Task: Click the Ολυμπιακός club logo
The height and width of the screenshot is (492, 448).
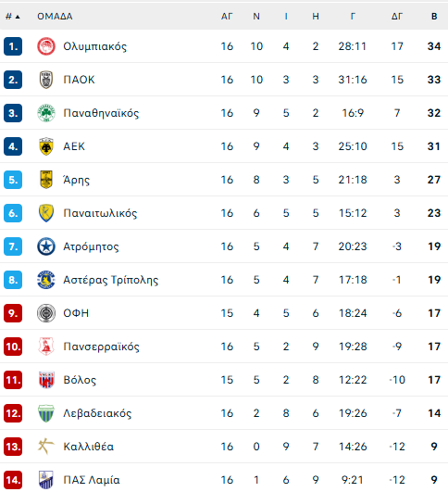Action: pos(46,46)
